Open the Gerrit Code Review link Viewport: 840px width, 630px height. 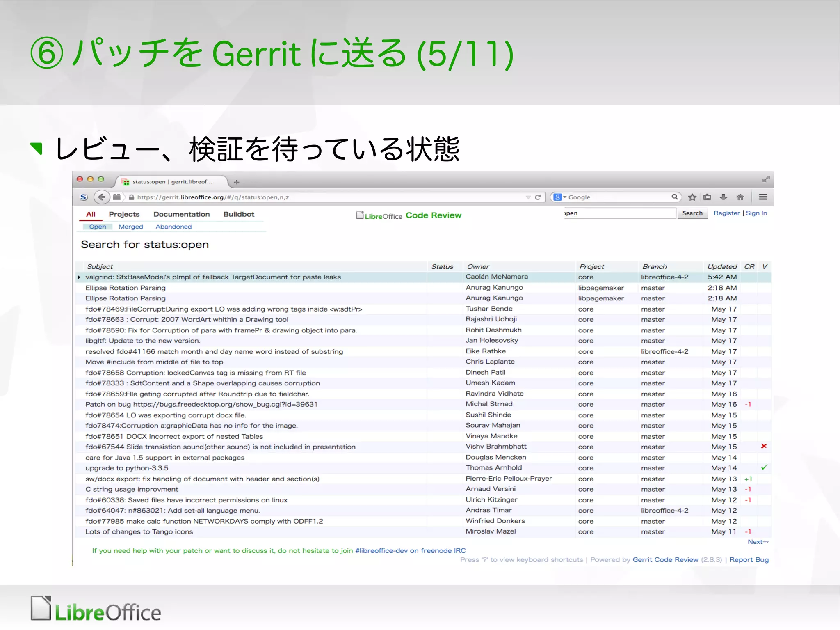pyautogui.click(x=665, y=560)
